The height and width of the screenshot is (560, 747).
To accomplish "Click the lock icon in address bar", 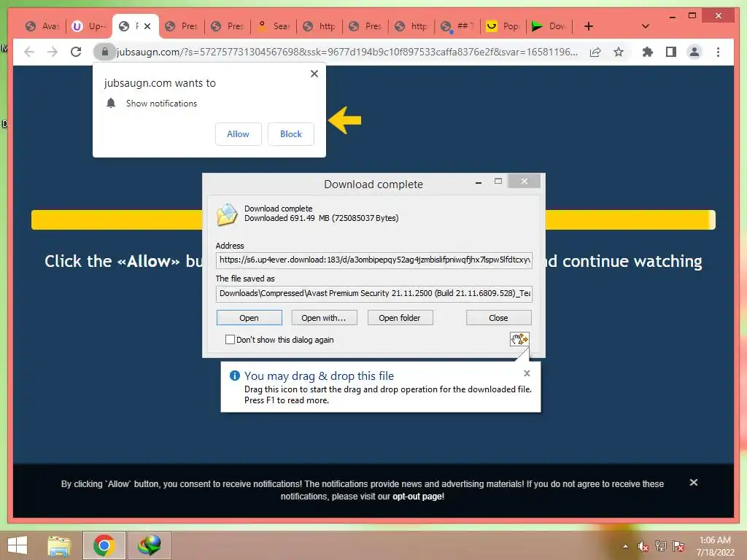I will [105, 52].
